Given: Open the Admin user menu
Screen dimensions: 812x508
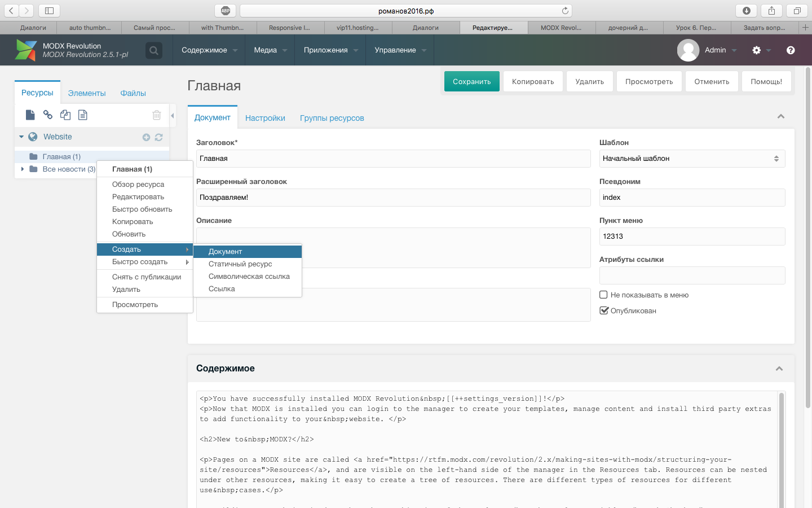Looking at the screenshot, I should coord(720,50).
